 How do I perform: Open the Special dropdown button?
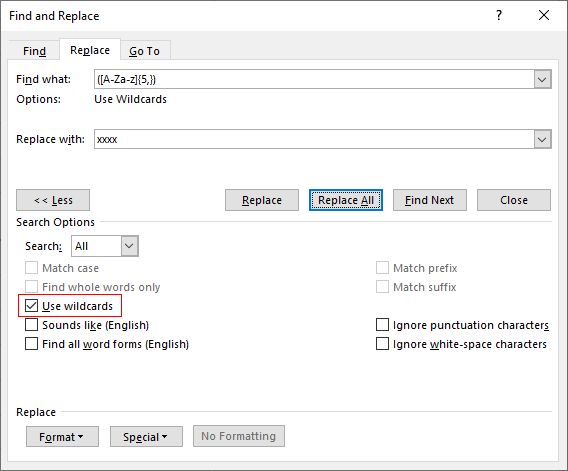click(x=146, y=437)
